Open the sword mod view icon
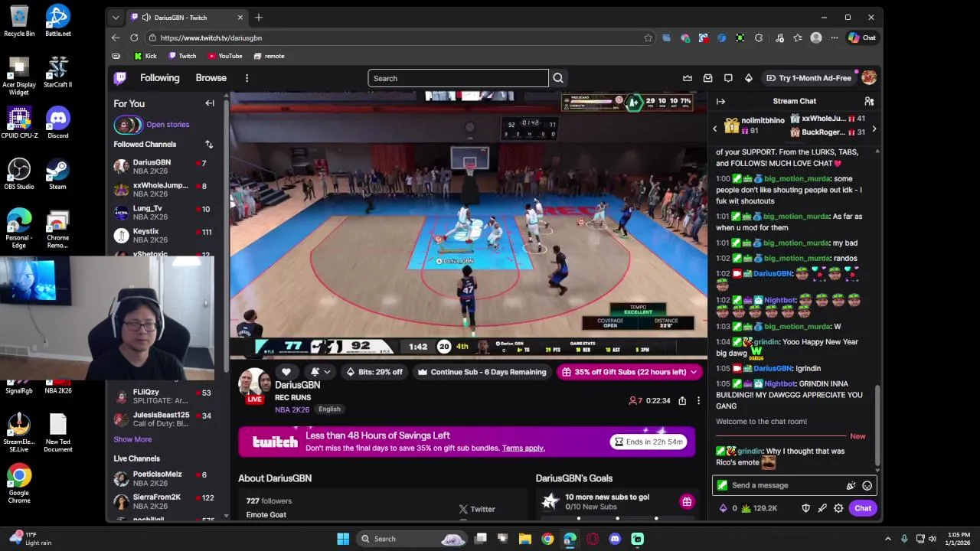 822,508
